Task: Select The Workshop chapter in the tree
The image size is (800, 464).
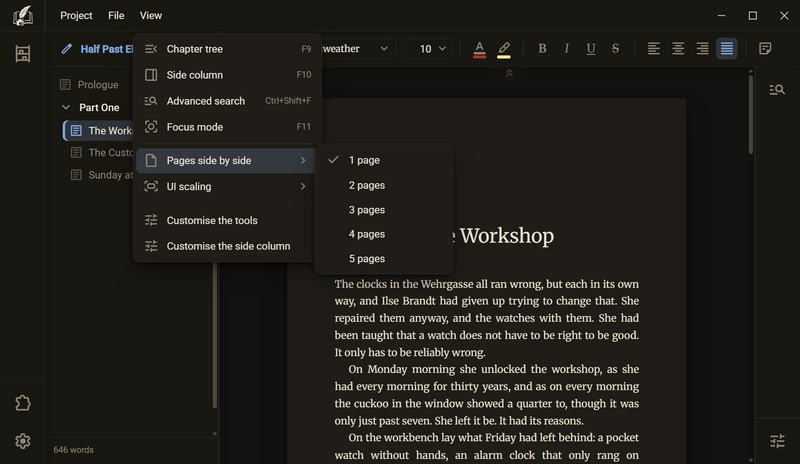Action: click(x=98, y=131)
